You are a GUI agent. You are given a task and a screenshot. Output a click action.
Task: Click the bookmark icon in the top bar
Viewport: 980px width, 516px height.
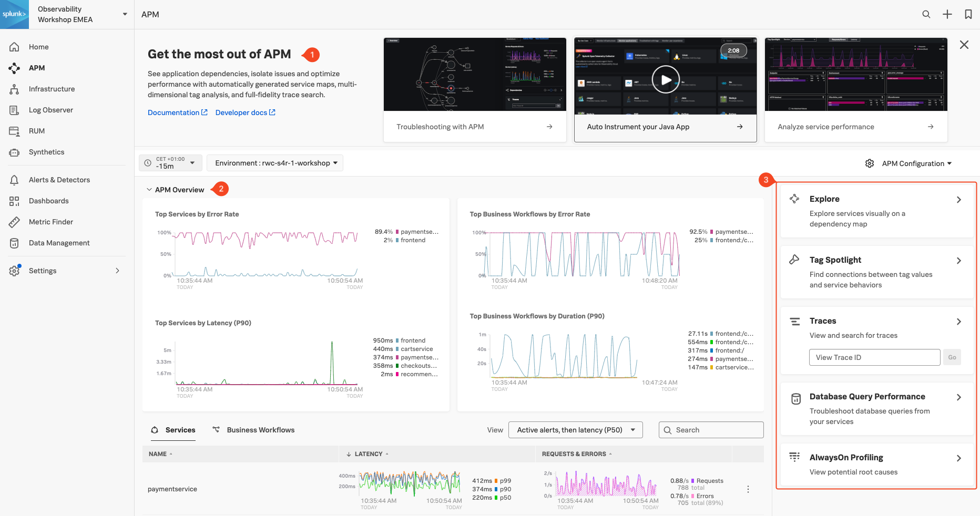(968, 14)
